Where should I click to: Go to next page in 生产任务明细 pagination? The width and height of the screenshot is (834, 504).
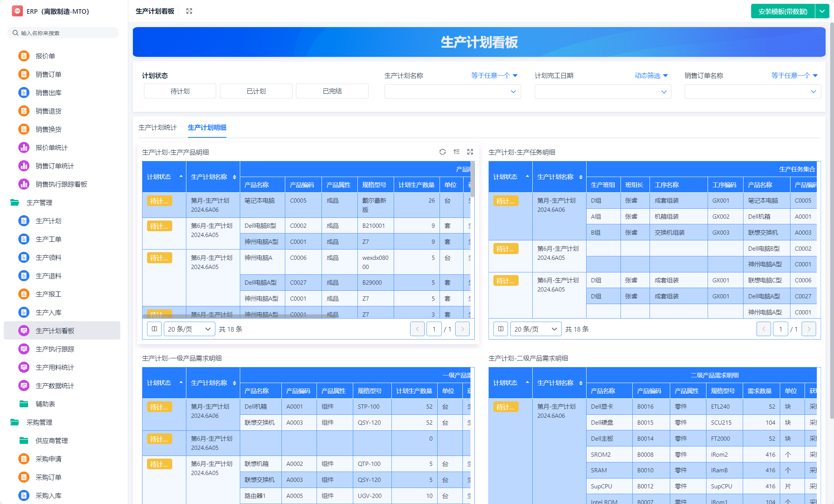[808, 329]
